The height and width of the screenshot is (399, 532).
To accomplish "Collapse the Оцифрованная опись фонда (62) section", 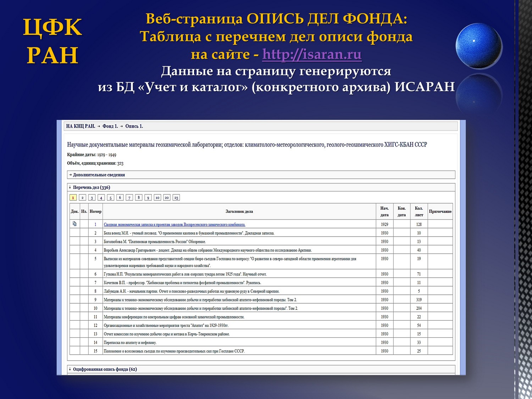I will point(105,369).
